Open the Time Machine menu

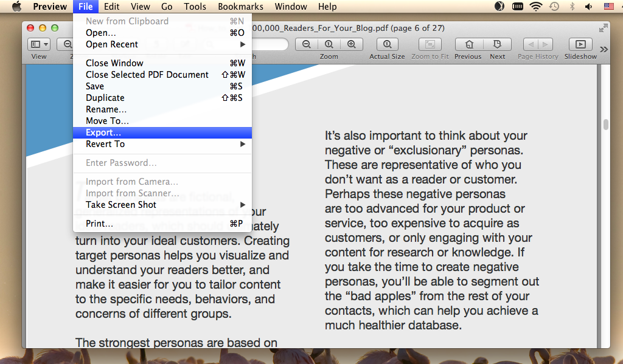pyautogui.click(x=553, y=7)
